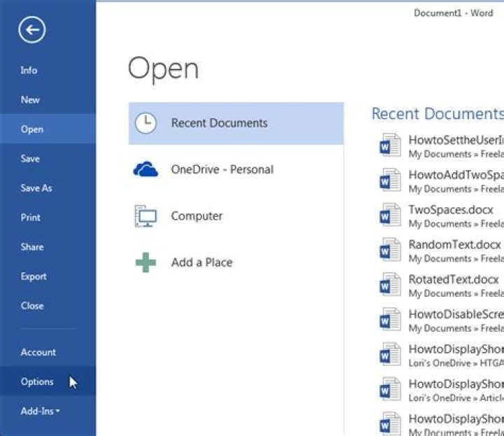Click Word file icon beside HowtoDisableScre document
This screenshot has width=504, height=436.
390,320
